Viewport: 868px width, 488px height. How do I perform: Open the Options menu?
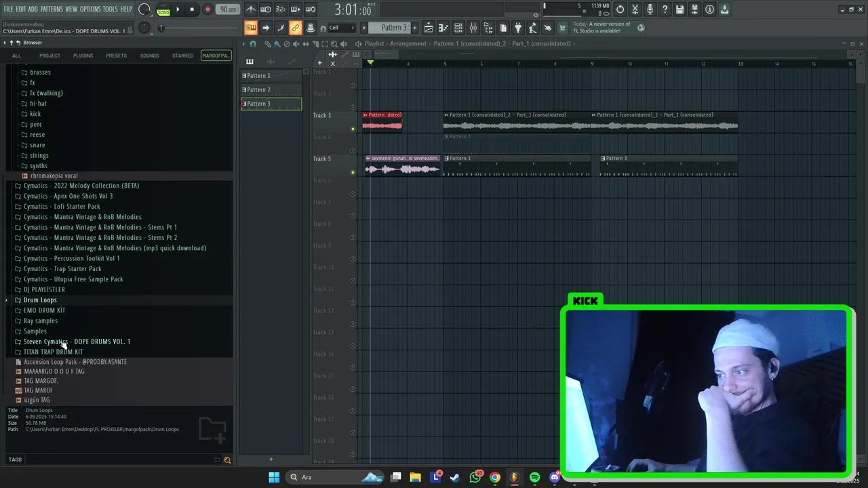(90, 9)
